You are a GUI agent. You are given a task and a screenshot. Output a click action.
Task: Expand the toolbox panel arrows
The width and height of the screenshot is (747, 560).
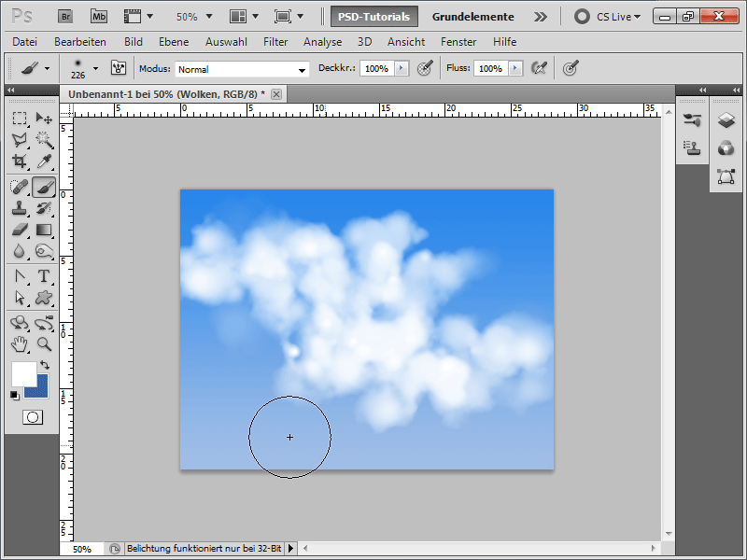10,90
